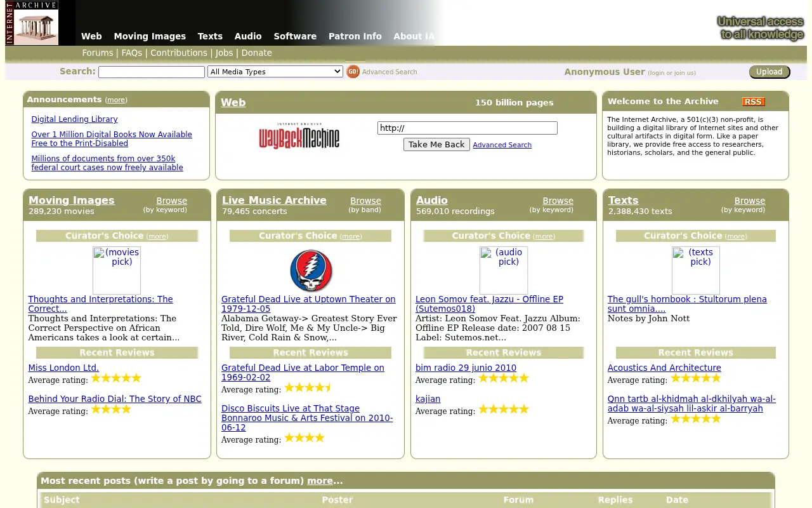Open the About IA tab
The height and width of the screenshot is (508, 812).
(x=414, y=36)
